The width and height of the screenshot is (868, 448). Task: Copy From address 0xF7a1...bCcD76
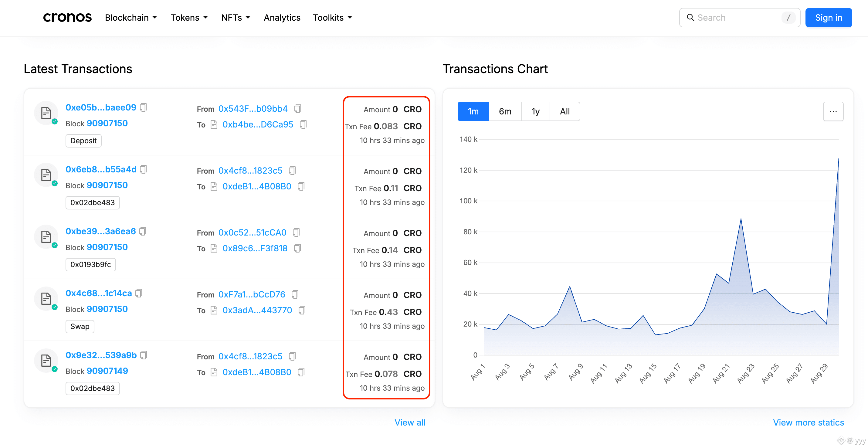[295, 295]
